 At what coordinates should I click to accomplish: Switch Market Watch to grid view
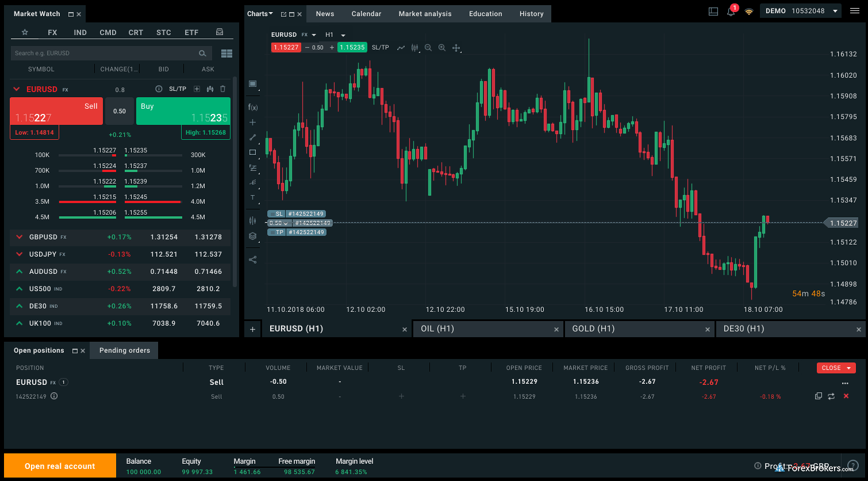pyautogui.click(x=226, y=53)
